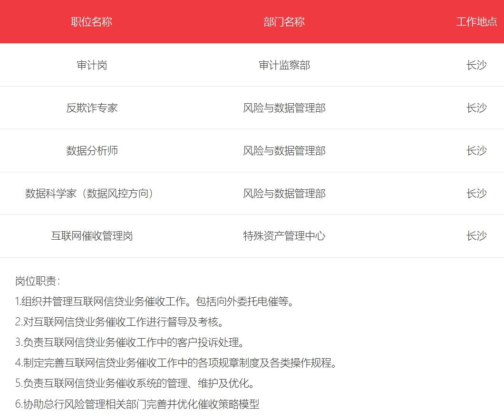The width and height of the screenshot is (504, 420).
Task: Click 长沙 in the 审计岗 row
Action: click(475, 65)
